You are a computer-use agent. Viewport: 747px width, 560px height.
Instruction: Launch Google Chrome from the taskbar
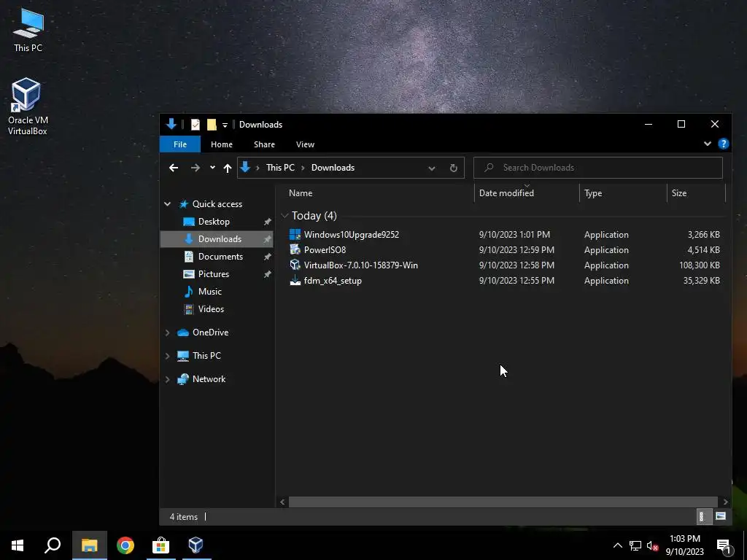click(125, 545)
